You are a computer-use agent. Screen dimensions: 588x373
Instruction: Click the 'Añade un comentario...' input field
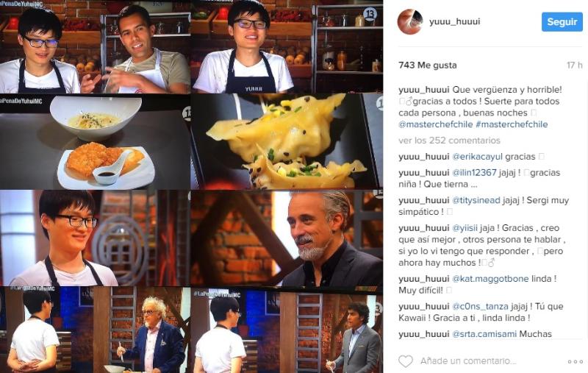(468, 361)
